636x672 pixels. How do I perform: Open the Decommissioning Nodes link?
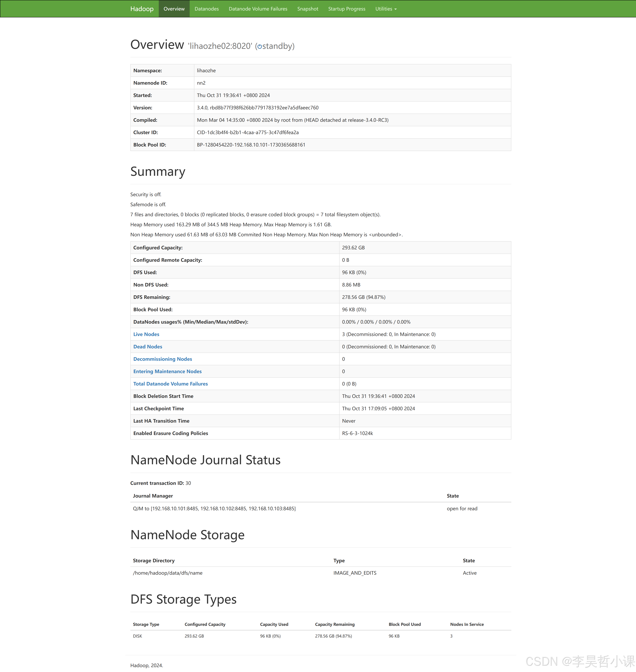(x=162, y=359)
